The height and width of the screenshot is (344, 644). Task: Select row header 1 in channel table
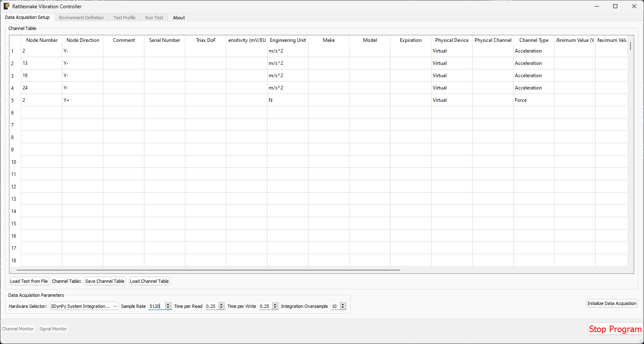(15, 51)
